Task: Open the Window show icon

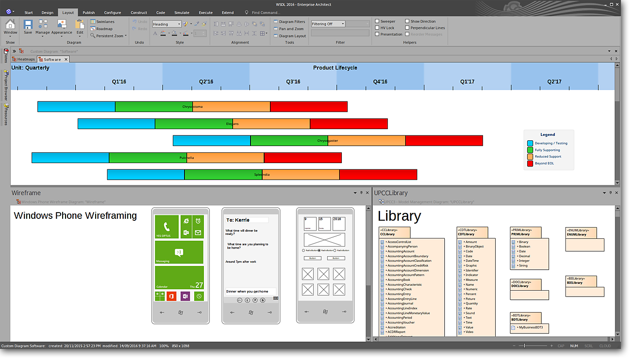Action: point(10,27)
